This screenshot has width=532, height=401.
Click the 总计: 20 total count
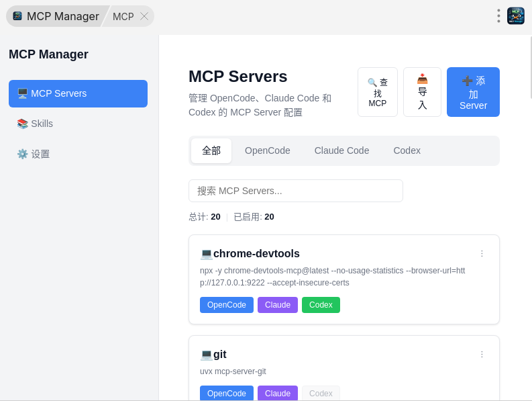(x=205, y=217)
